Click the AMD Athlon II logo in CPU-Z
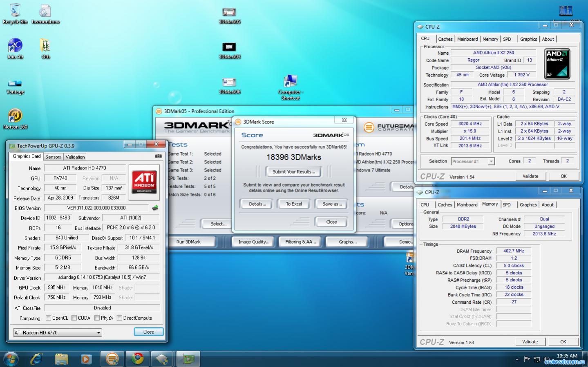 pyautogui.click(x=557, y=64)
